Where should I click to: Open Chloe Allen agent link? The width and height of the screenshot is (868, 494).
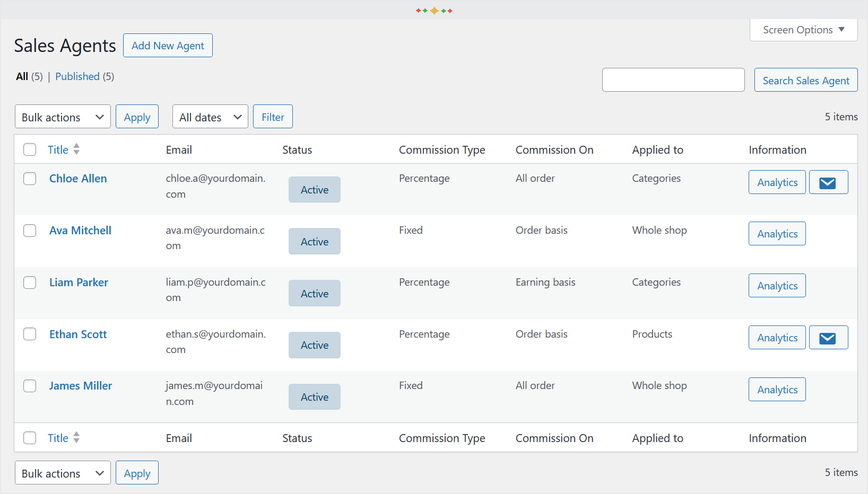[78, 179]
